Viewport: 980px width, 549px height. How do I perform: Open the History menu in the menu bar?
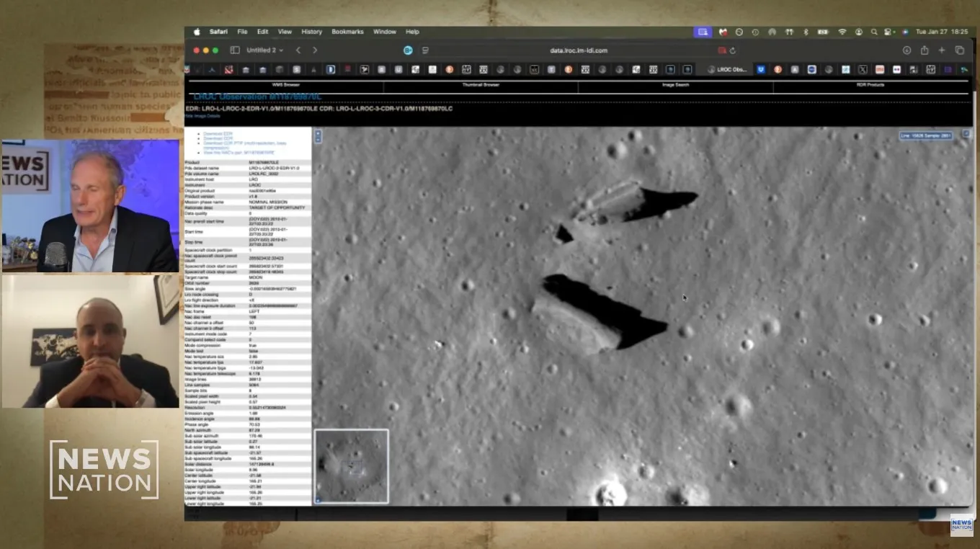click(x=312, y=32)
